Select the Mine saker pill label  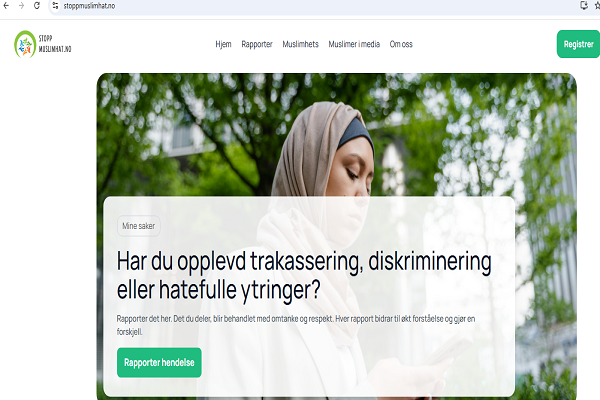pyautogui.click(x=140, y=227)
